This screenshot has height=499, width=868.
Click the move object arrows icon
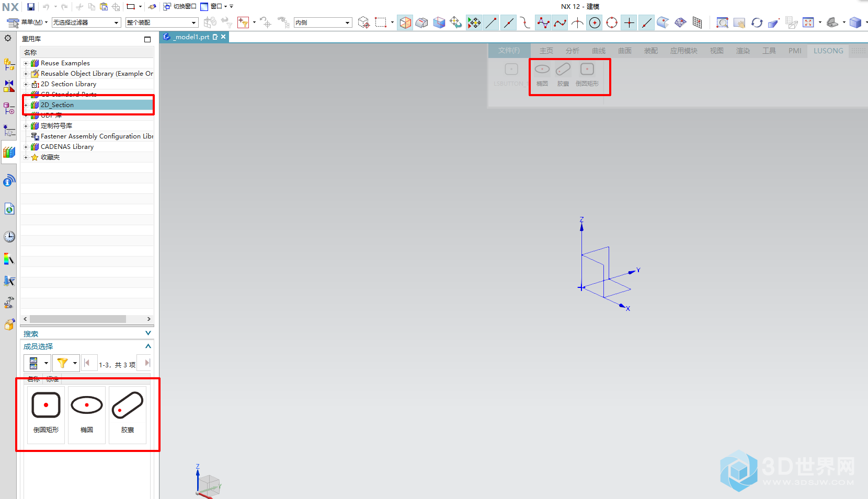456,22
